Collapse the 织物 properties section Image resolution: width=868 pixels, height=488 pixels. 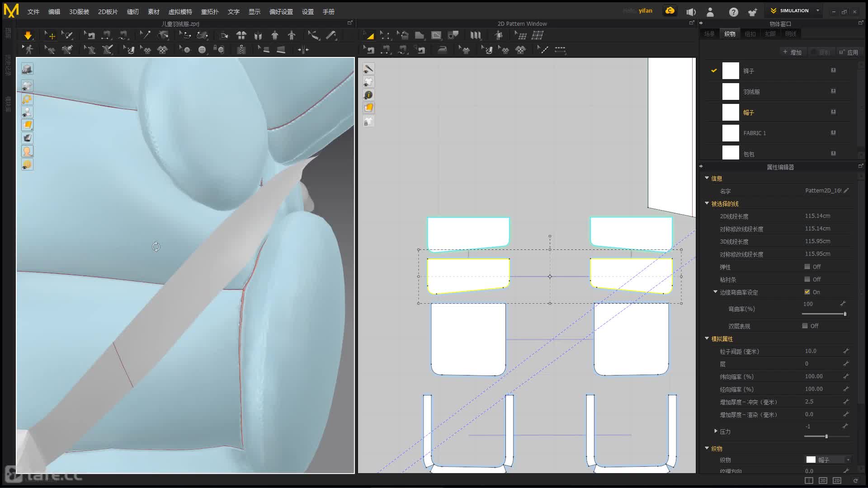pyautogui.click(x=707, y=448)
